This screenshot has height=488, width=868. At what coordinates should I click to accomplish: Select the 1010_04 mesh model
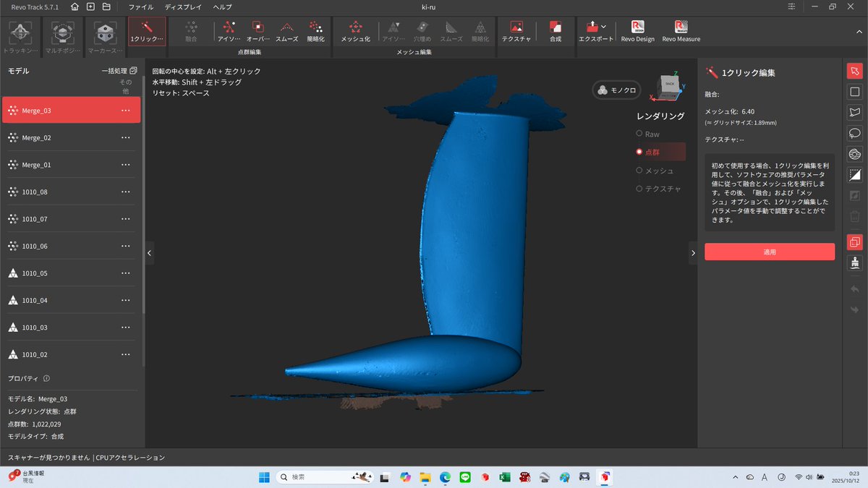point(71,300)
